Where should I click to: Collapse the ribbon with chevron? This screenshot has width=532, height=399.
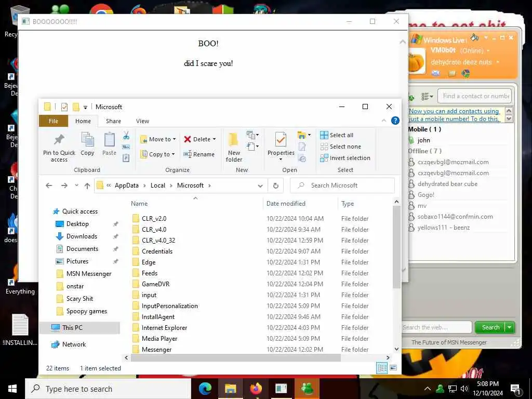pyautogui.click(x=384, y=121)
